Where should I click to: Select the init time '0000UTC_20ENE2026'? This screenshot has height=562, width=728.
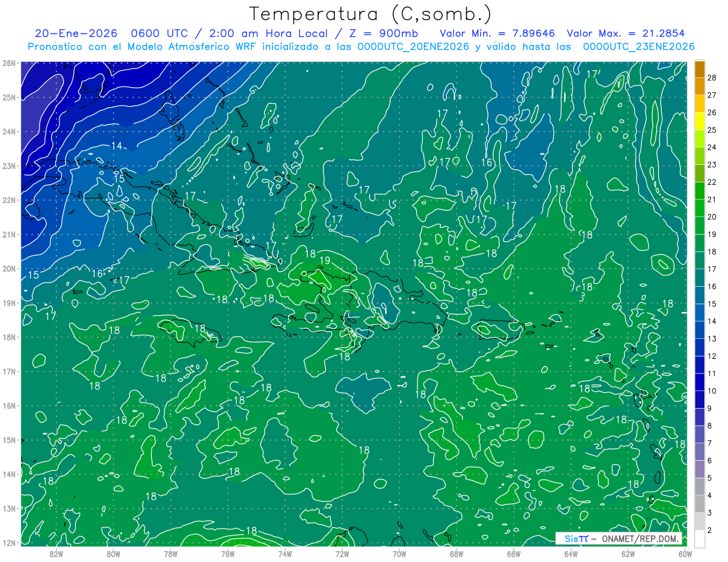coord(413,47)
